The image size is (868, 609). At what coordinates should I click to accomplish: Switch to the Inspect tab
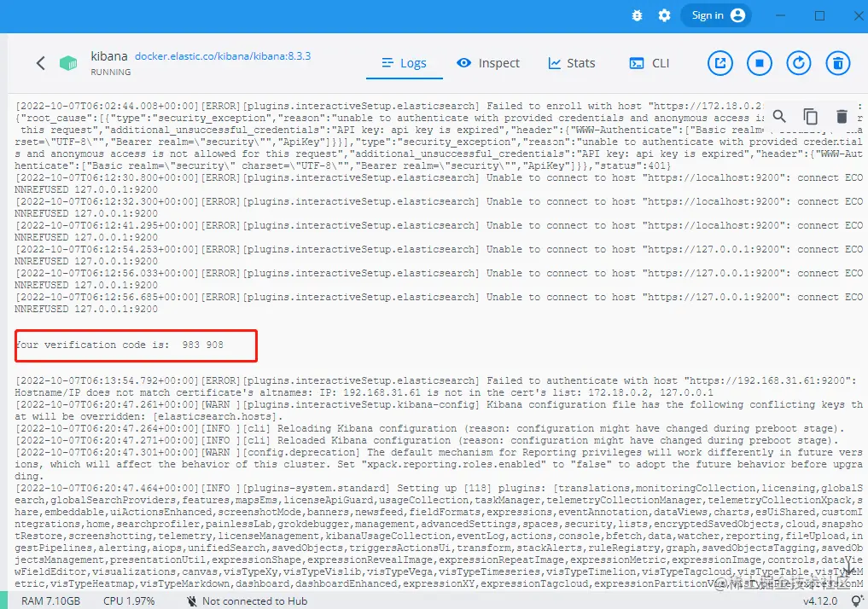(487, 63)
